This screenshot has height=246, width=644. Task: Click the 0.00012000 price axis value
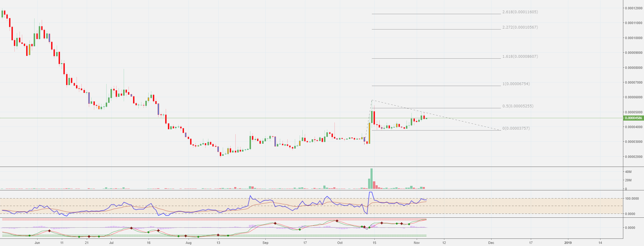[633, 8]
